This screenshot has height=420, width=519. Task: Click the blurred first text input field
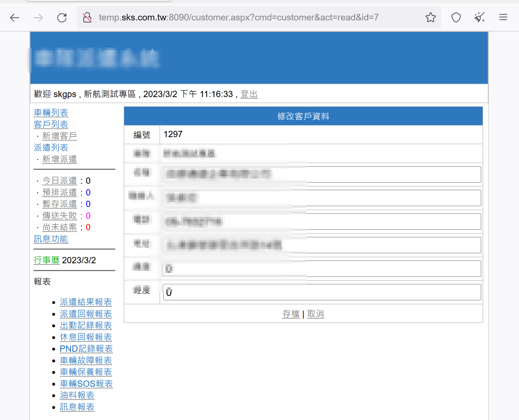[x=322, y=174]
